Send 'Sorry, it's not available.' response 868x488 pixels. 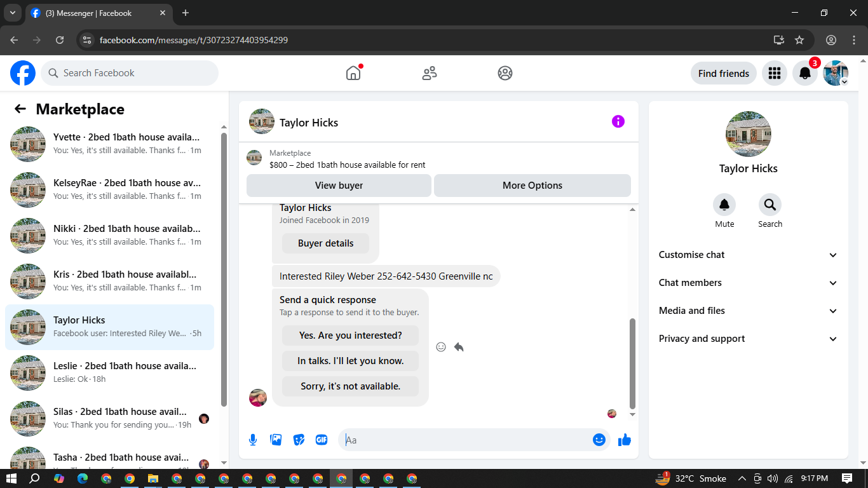(351, 386)
